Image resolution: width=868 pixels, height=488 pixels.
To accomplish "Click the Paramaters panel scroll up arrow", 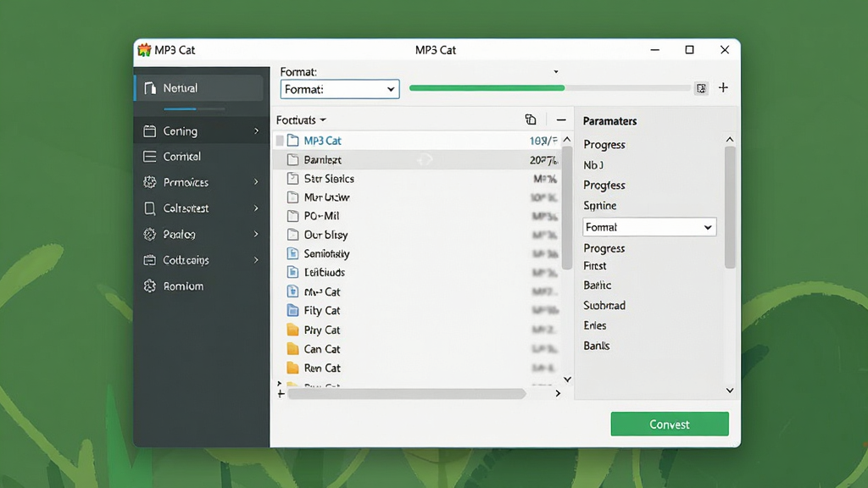I will click(730, 140).
